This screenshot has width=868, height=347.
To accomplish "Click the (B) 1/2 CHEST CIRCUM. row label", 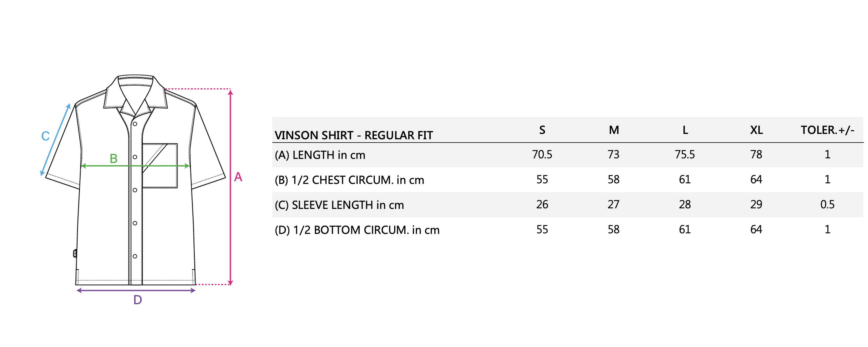I will pos(349,180).
